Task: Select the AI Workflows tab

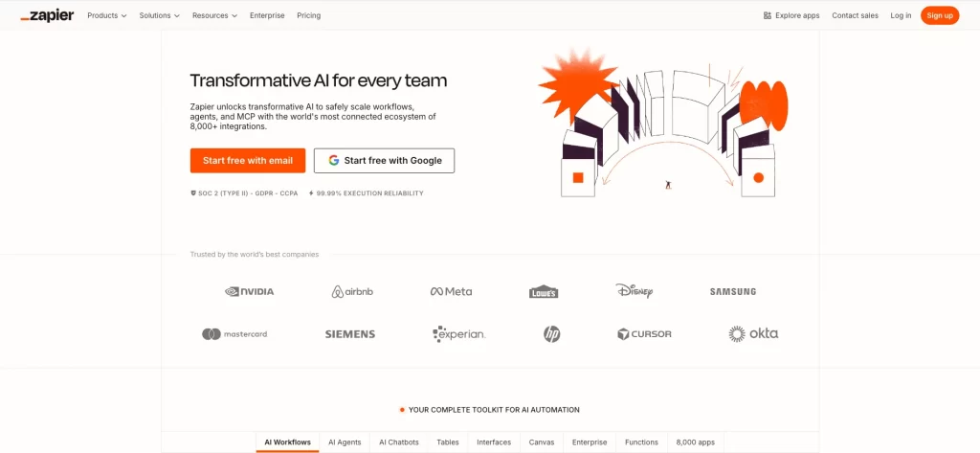Action: [287, 442]
